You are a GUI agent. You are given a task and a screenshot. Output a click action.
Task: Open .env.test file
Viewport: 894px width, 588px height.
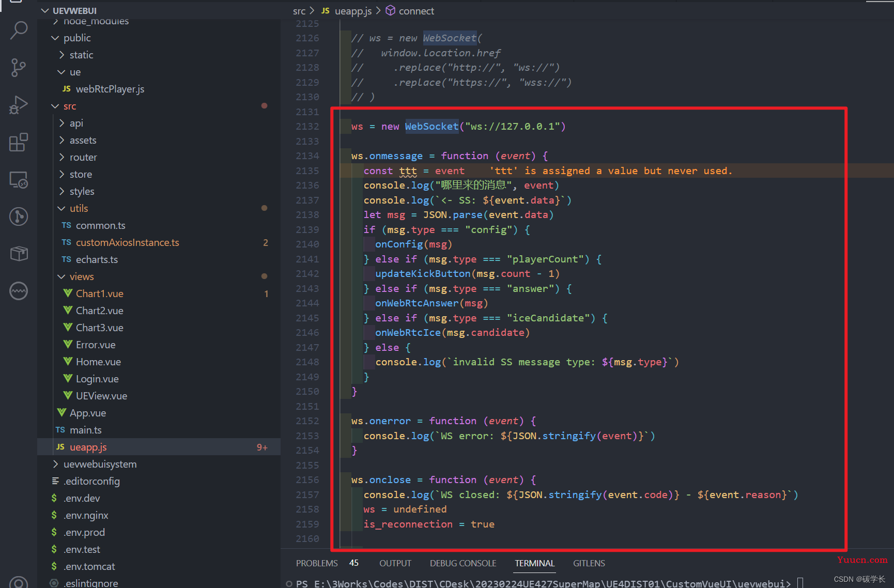(82, 549)
